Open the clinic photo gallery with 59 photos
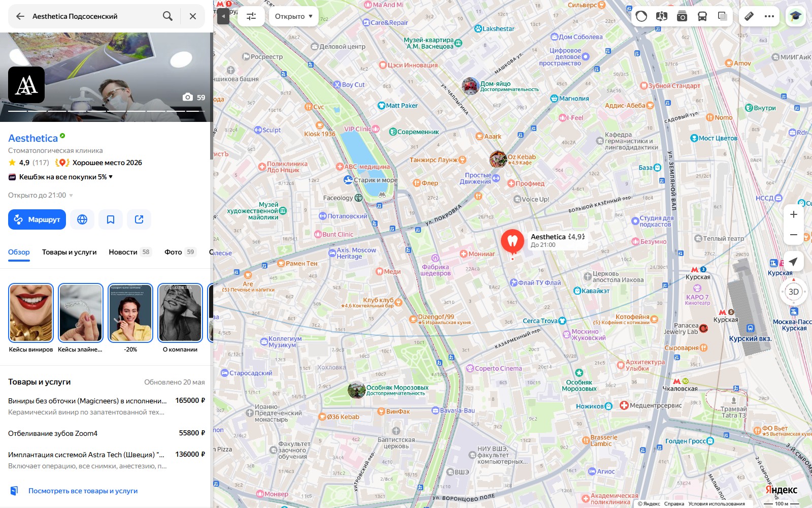This screenshot has width=812, height=508. coord(194,97)
